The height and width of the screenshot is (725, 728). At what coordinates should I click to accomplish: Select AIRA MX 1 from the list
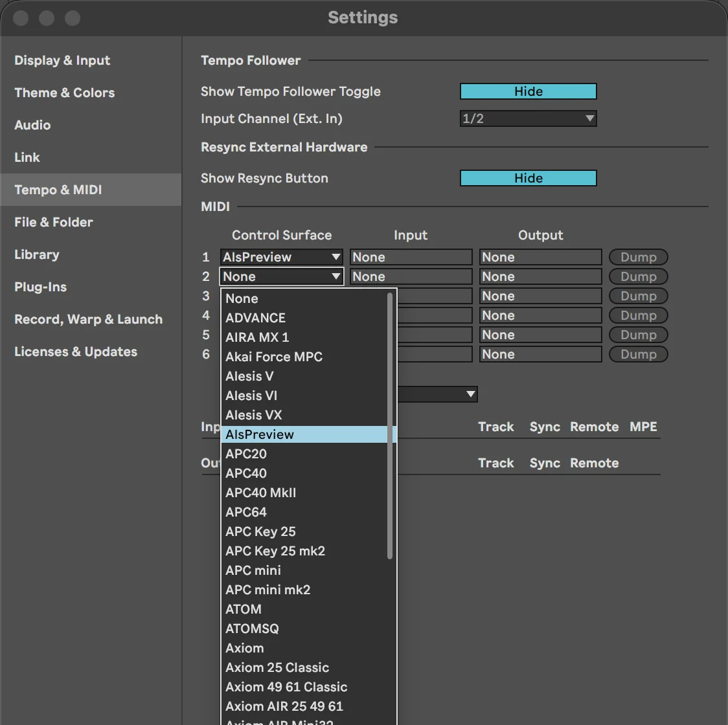click(x=304, y=337)
